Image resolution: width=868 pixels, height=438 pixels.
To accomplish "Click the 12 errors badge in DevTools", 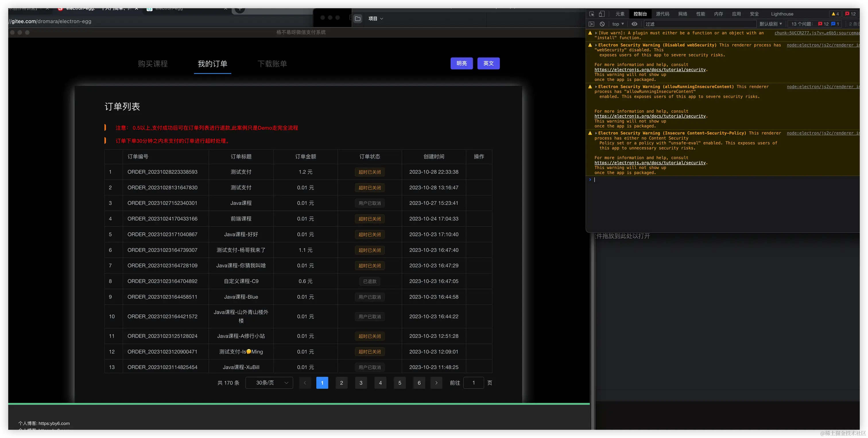I will (850, 14).
